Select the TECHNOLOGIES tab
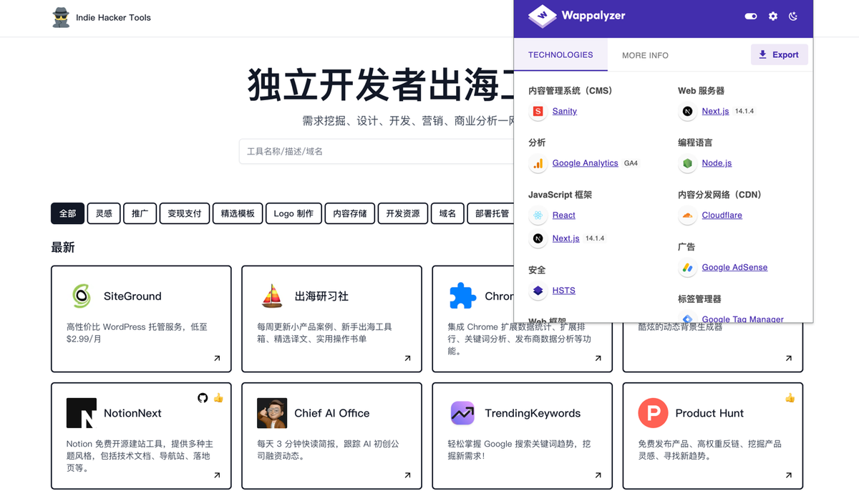 point(560,55)
